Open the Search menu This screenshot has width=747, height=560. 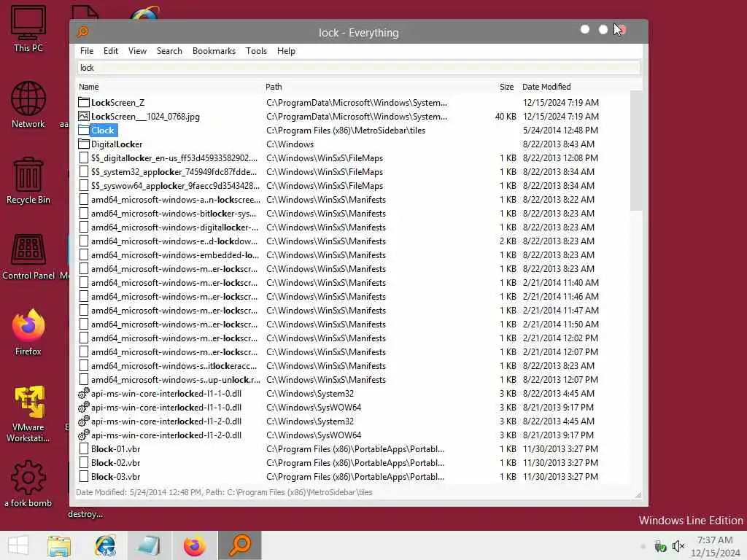tap(169, 51)
